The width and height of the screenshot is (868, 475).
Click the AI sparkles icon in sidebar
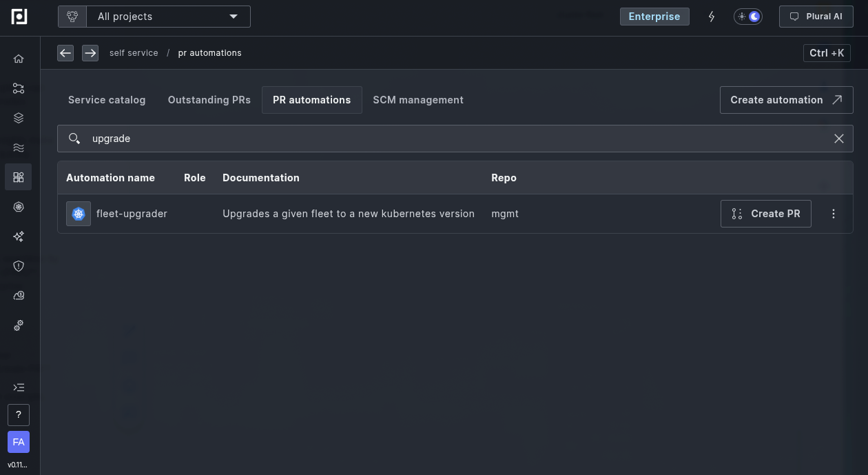[19, 236]
